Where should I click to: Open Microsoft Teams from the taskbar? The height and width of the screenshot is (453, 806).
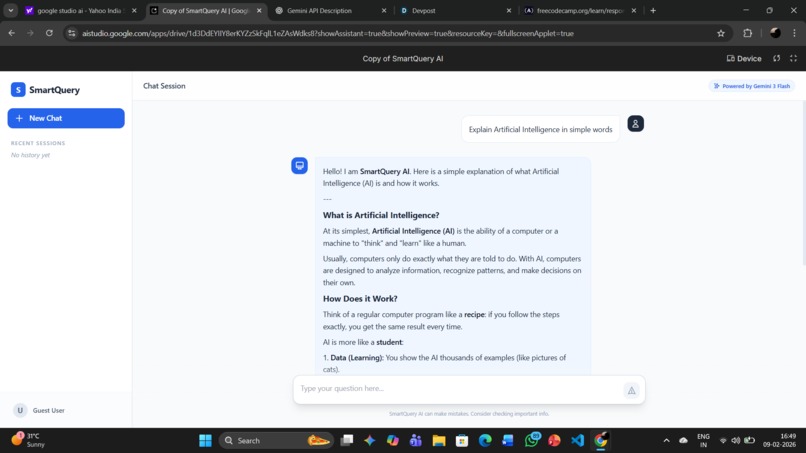[x=415, y=441]
